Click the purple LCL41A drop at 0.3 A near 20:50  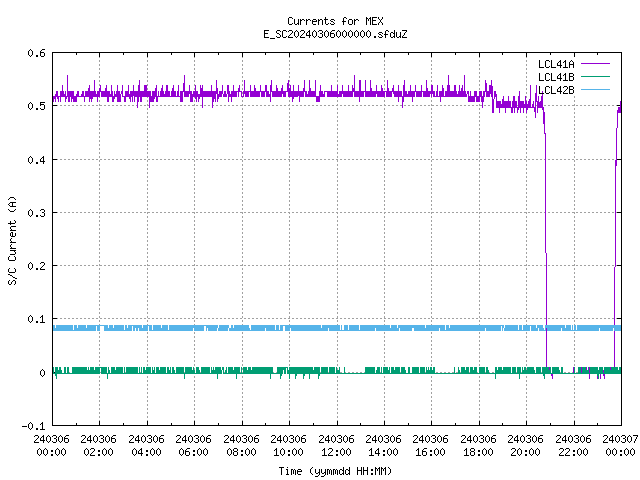pos(545,213)
